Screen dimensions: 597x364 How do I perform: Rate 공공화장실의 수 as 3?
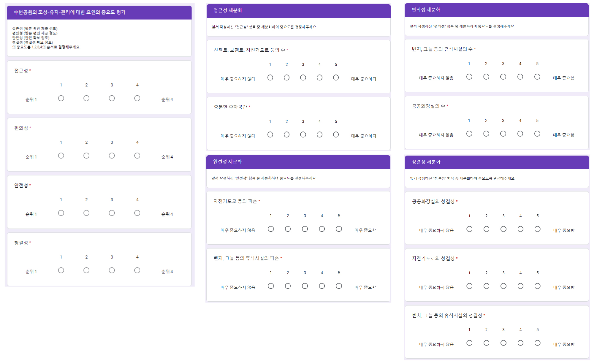click(503, 134)
